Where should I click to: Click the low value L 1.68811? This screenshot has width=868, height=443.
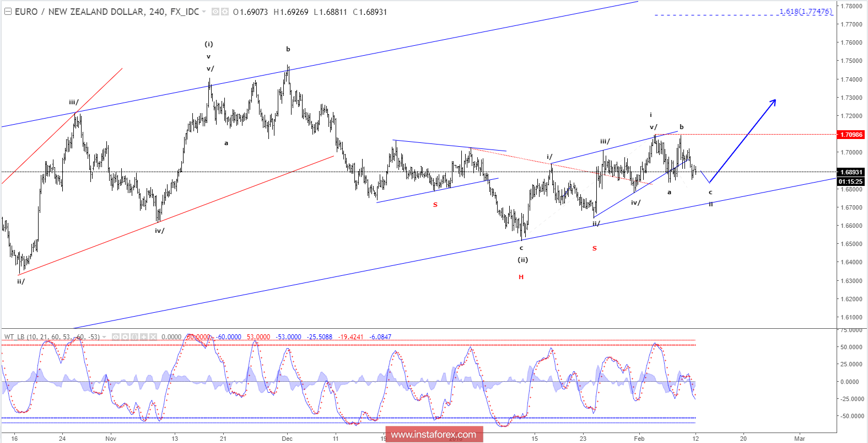point(330,12)
